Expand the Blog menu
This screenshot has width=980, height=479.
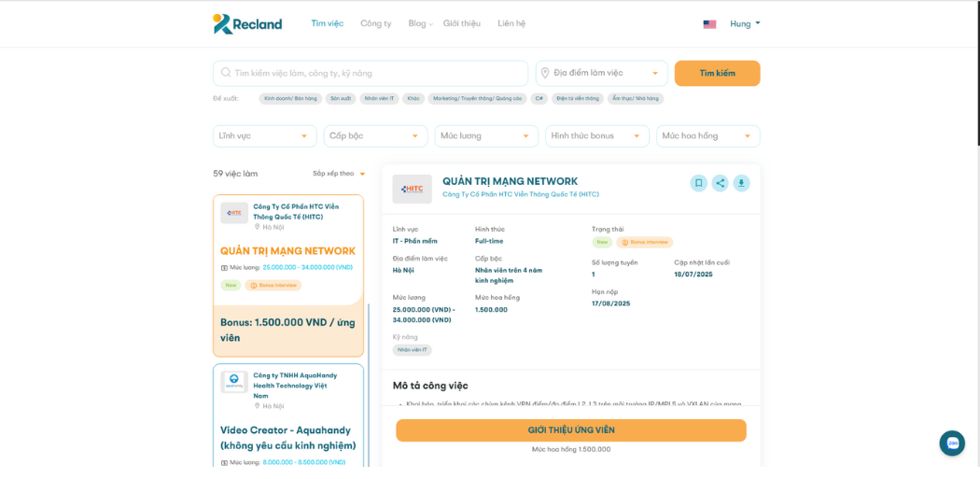tap(420, 23)
